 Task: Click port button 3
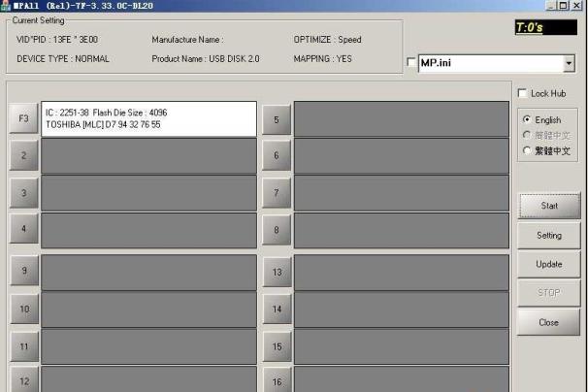(x=24, y=193)
